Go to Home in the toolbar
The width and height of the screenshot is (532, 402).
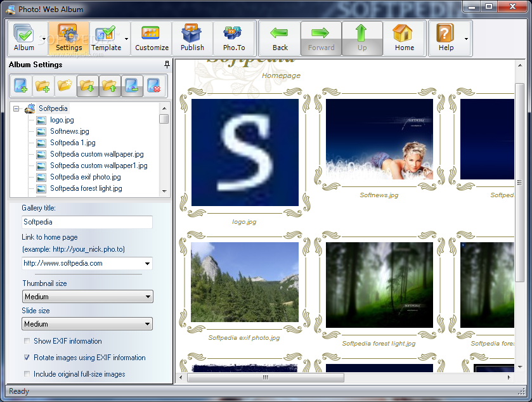[x=404, y=38]
